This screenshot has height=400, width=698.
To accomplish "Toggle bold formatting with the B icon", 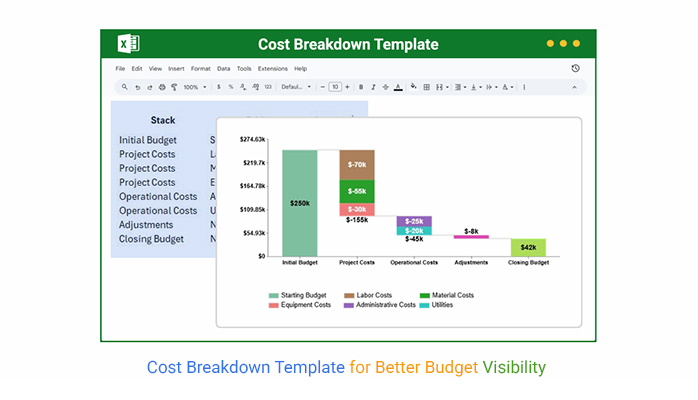I will pos(359,87).
